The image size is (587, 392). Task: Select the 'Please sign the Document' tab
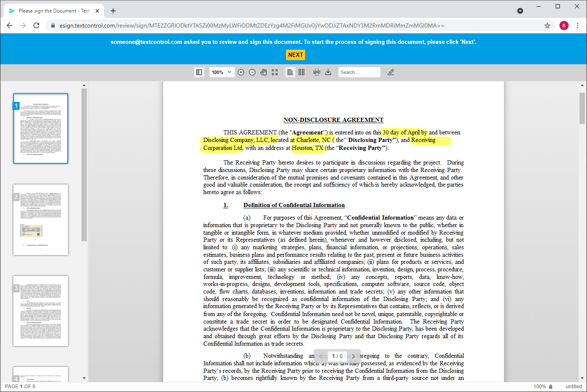coord(54,11)
